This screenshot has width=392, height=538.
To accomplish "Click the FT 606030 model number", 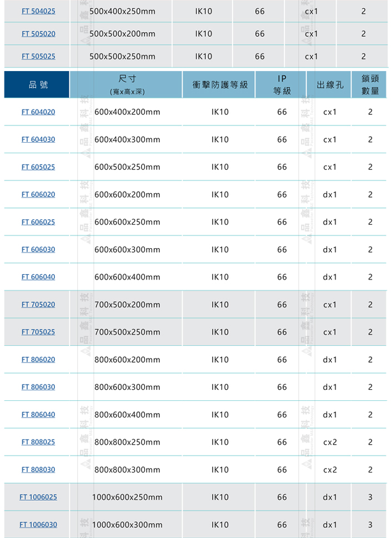I will point(38,249).
